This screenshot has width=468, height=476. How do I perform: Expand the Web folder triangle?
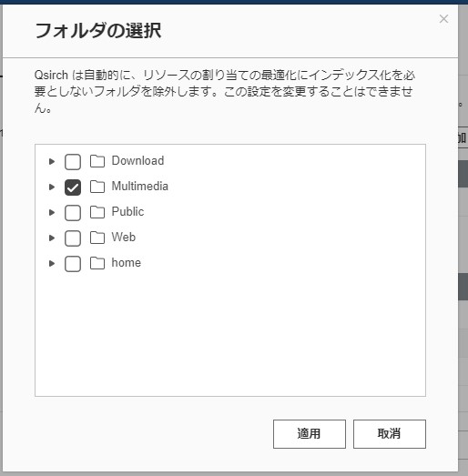(52, 238)
